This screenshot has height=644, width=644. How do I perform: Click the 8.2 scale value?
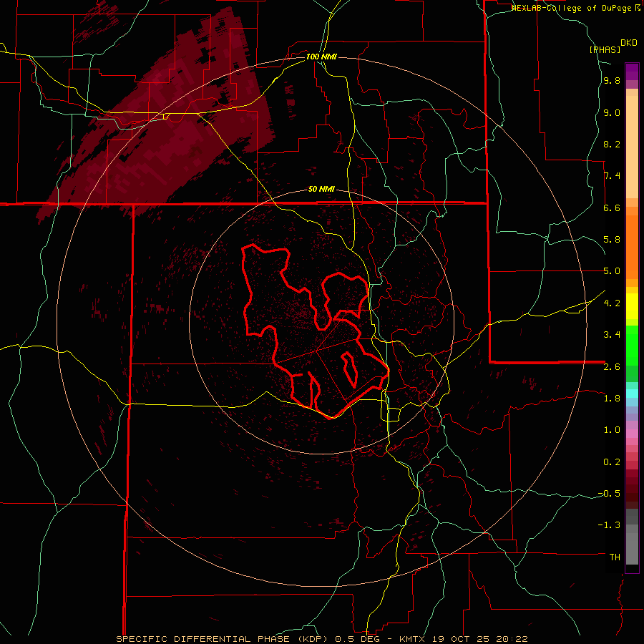click(612, 144)
